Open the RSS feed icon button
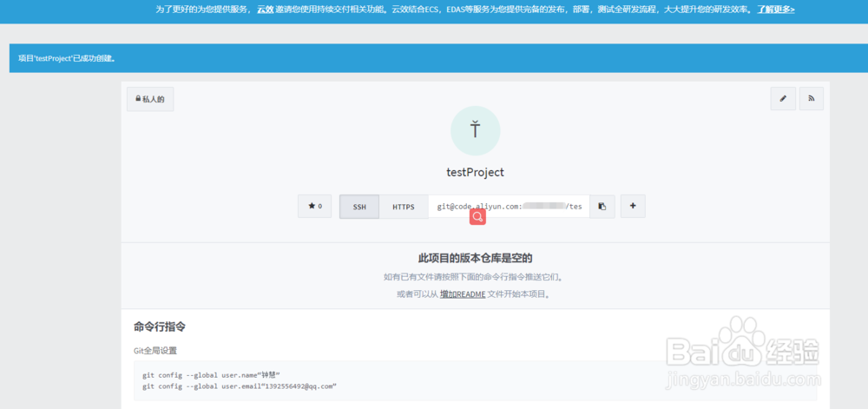This screenshot has width=868, height=409. click(x=811, y=98)
